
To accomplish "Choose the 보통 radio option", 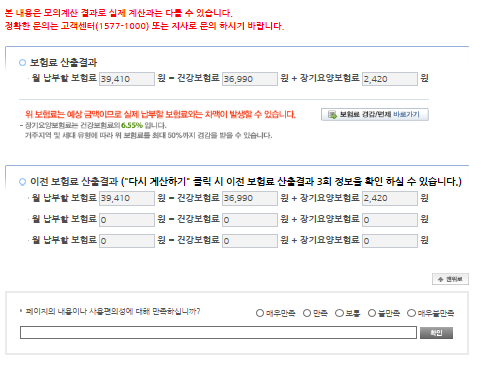I will [x=339, y=313].
